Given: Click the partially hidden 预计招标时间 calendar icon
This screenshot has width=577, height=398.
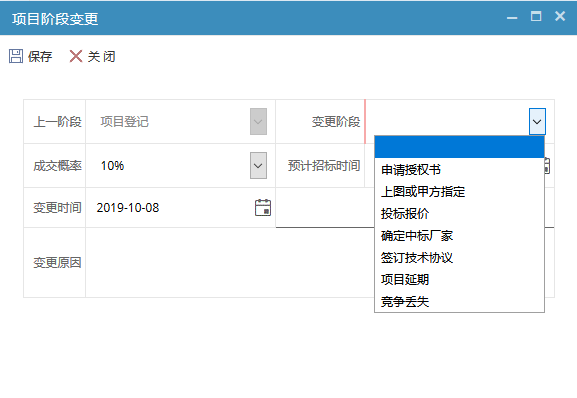Looking at the screenshot, I should (547, 166).
